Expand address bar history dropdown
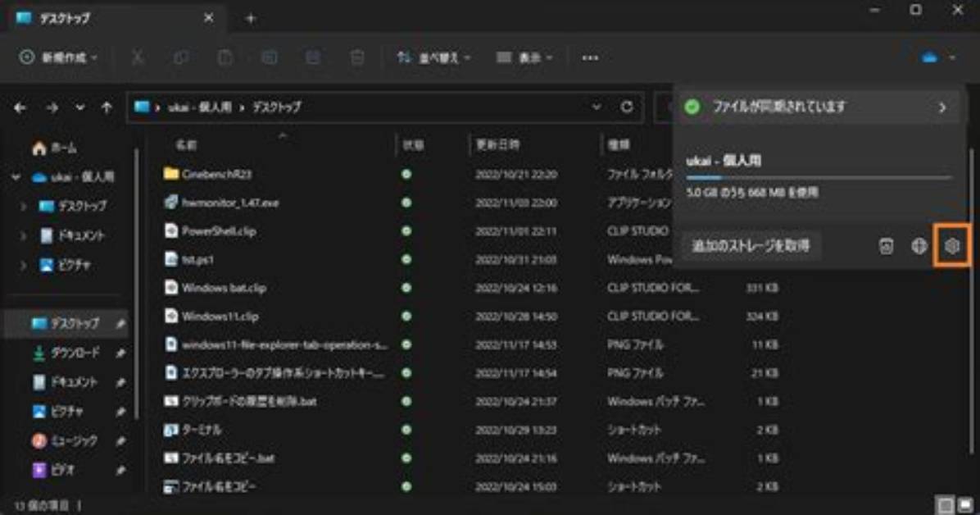The height and width of the screenshot is (515, 980). [597, 107]
